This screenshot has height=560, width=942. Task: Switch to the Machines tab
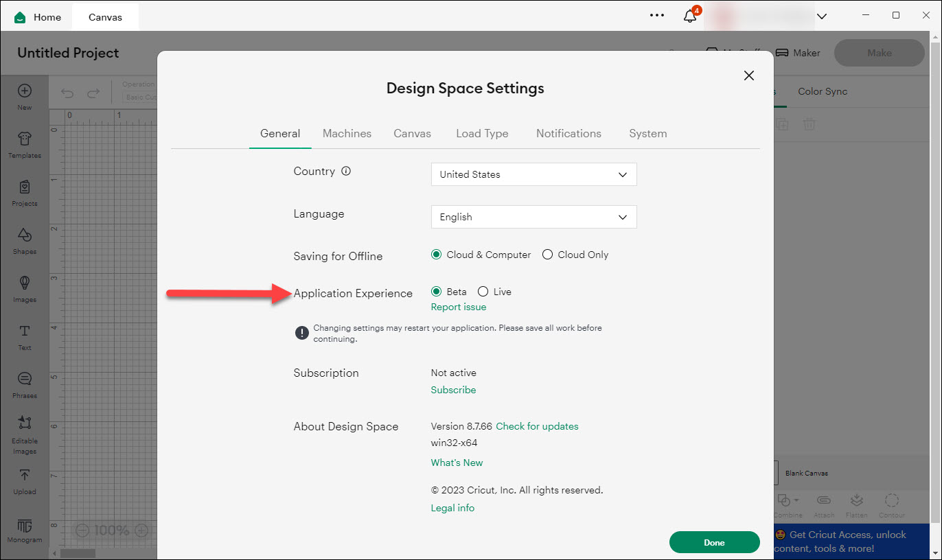pos(347,134)
